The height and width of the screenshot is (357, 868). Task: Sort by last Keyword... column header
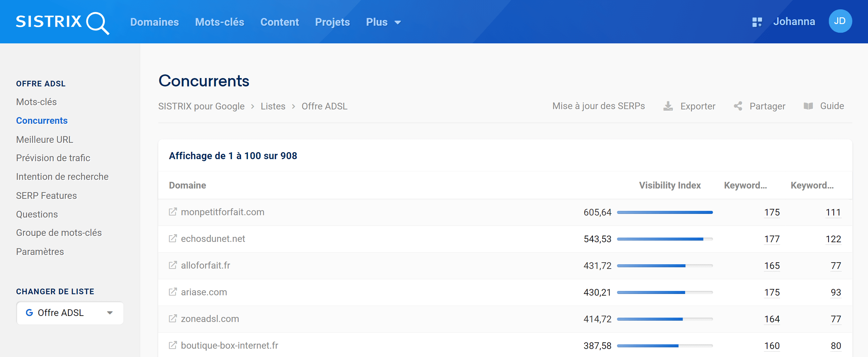[x=812, y=185]
